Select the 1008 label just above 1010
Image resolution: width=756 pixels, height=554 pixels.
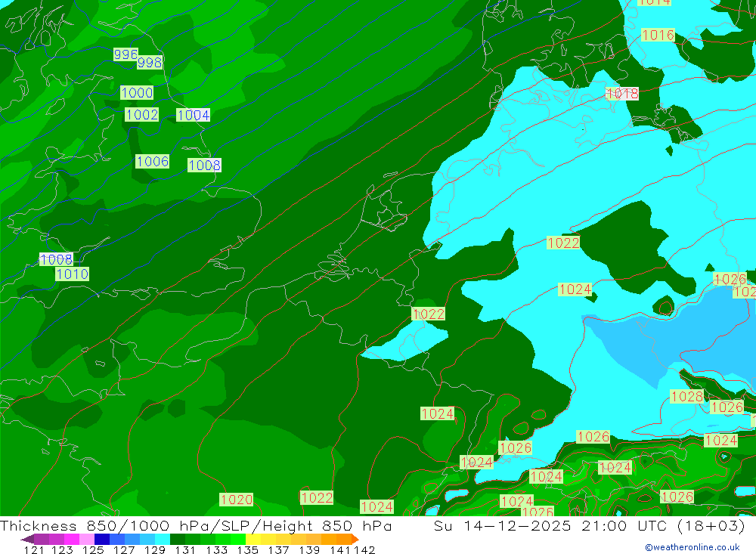point(57,259)
